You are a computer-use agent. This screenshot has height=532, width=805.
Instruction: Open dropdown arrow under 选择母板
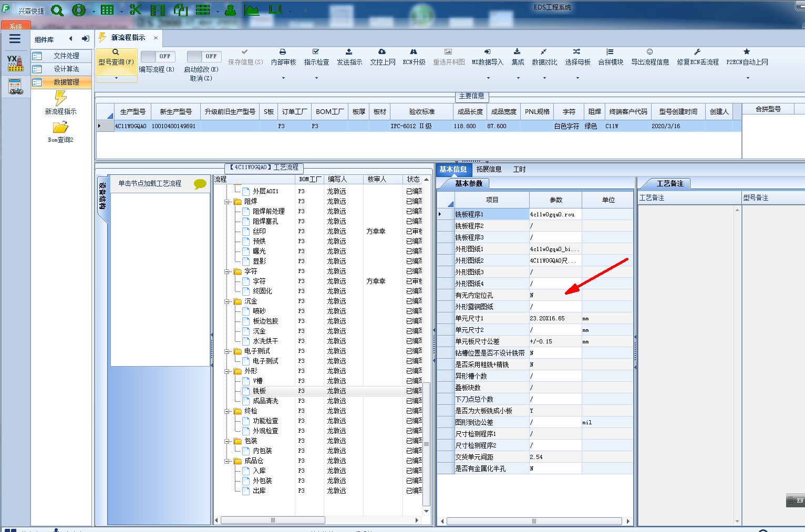click(x=577, y=78)
